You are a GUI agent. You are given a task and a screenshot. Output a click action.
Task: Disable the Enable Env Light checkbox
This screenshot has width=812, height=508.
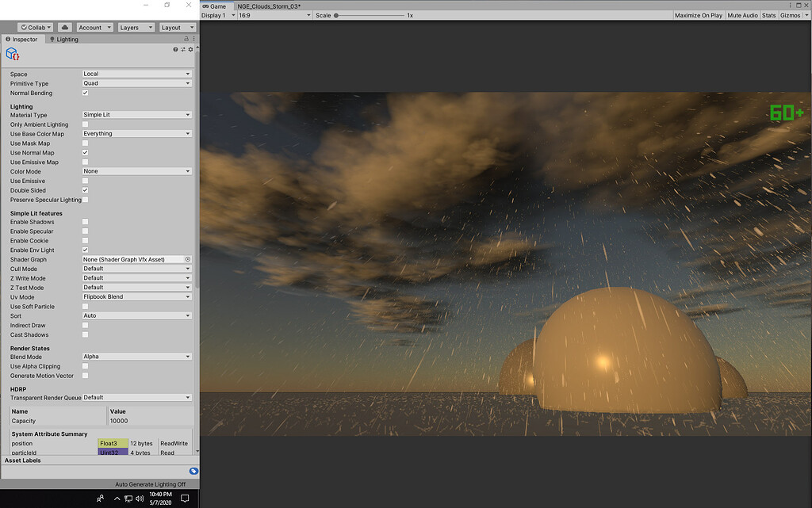pos(85,250)
